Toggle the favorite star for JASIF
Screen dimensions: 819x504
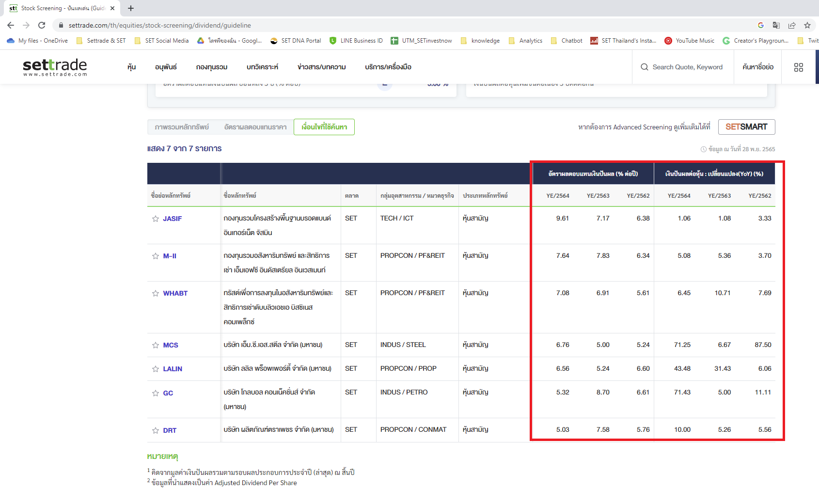(156, 219)
